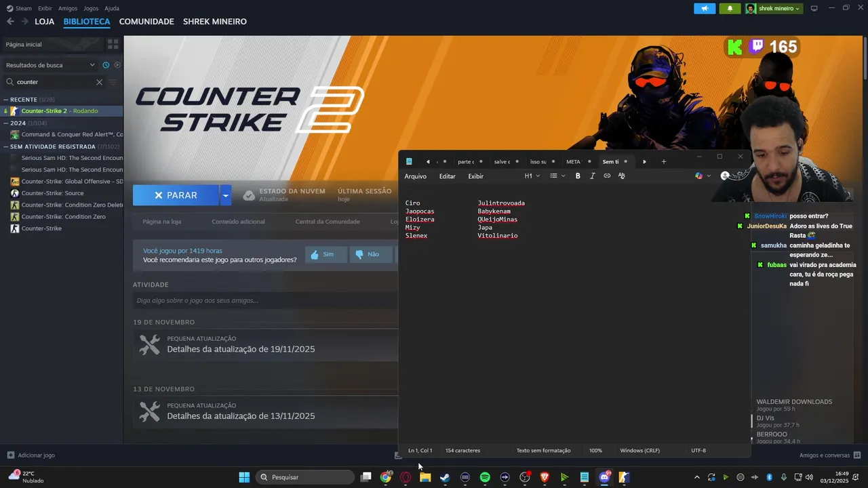The image size is (868, 488).
Task: Open Opera browser from the taskbar
Action: pyautogui.click(x=406, y=477)
